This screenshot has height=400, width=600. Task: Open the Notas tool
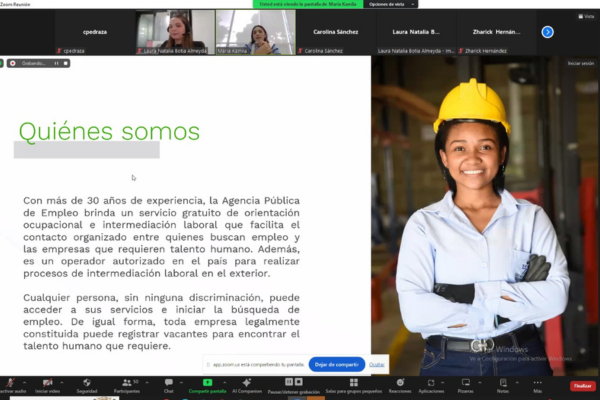[x=503, y=385]
